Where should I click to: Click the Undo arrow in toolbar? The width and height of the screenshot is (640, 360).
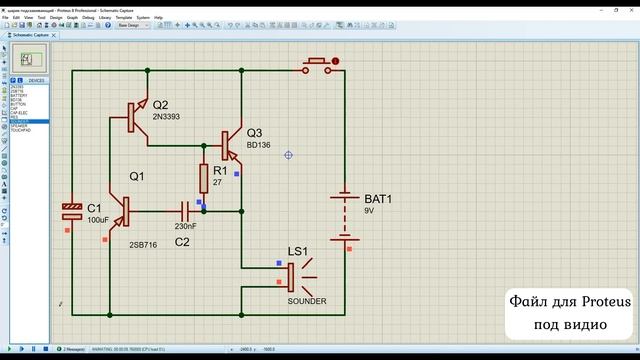click(x=230, y=25)
